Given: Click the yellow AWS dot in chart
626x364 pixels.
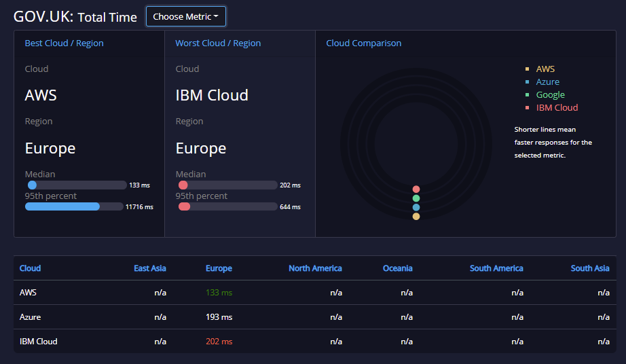Looking at the screenshot, I should 416,217.
